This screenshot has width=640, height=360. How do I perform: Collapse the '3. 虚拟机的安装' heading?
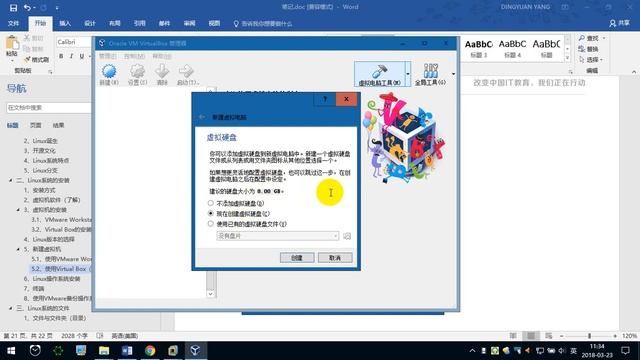click(18, 210)
